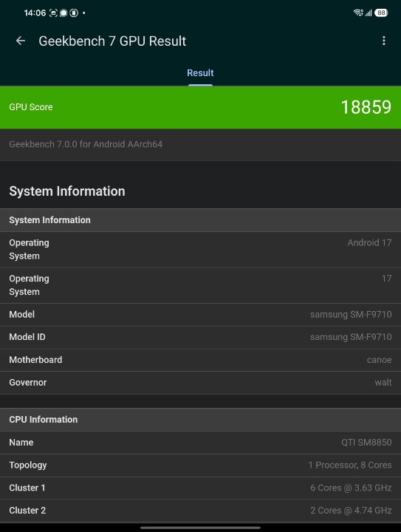Tap Geekbench 7.0.0 for Android AArch64 text
Screen dimensions: 401x532
pyautogui.click(x=86, y=144)
